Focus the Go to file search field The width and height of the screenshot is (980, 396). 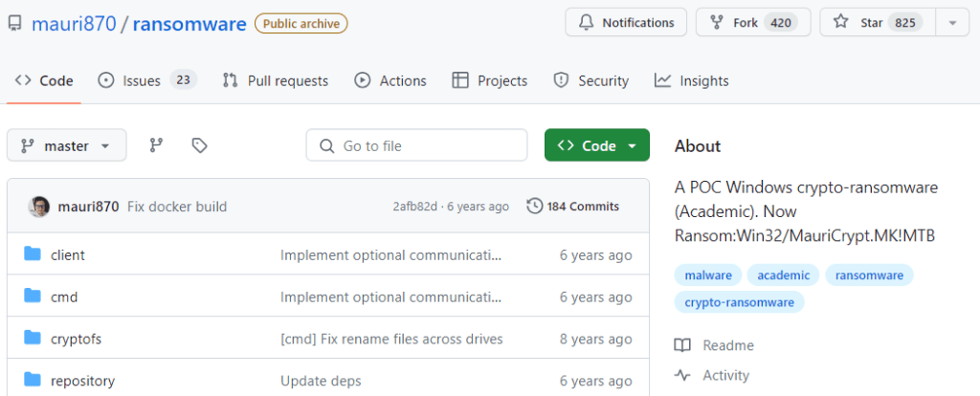[416, 145]
